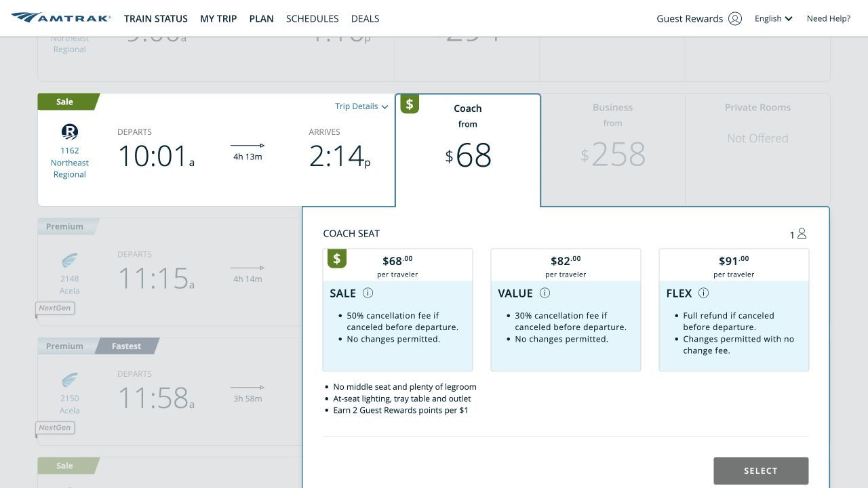868x488 pixels.
Task: Click green dollar sale badge on Coach tab
Action: [x=410, y=104]
